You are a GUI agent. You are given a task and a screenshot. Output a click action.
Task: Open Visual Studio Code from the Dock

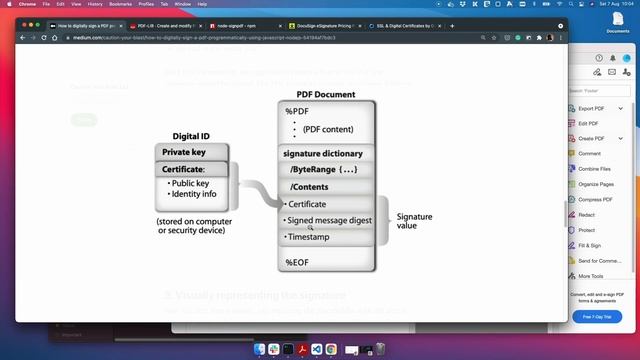(x=316, y=349)
